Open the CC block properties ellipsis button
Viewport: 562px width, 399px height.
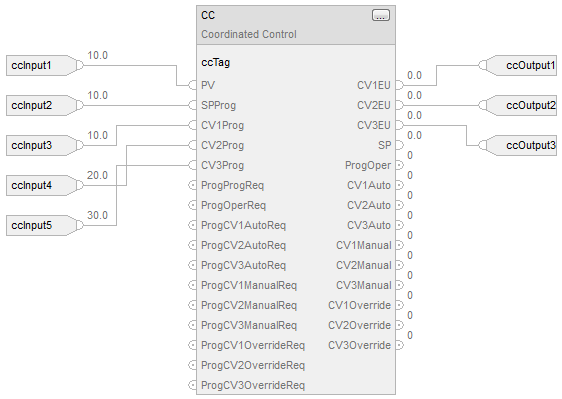point(381,15)
